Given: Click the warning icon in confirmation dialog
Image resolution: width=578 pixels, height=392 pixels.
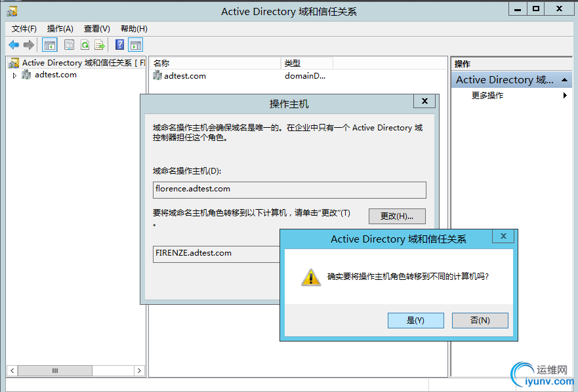Looking at the screenshot, I should point(311,277).
